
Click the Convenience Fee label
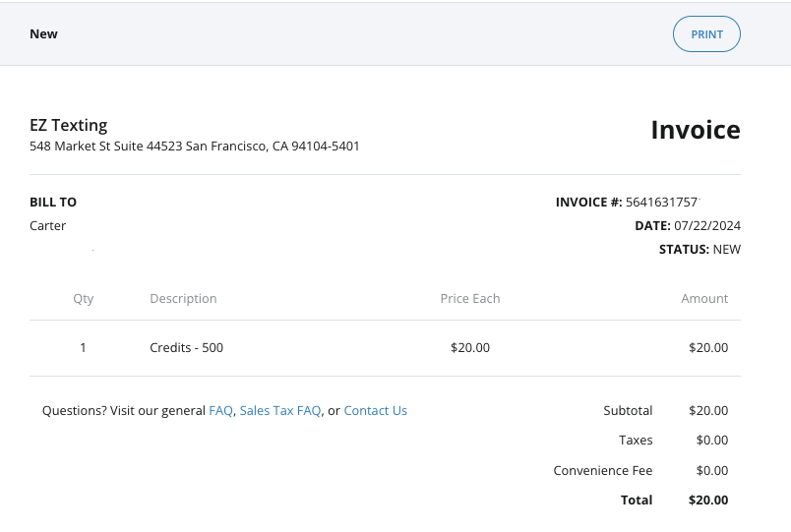(603, 470)
